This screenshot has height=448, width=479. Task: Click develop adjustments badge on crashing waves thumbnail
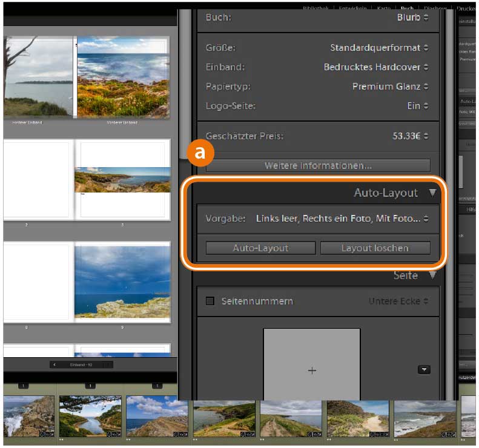pos(51,435)
